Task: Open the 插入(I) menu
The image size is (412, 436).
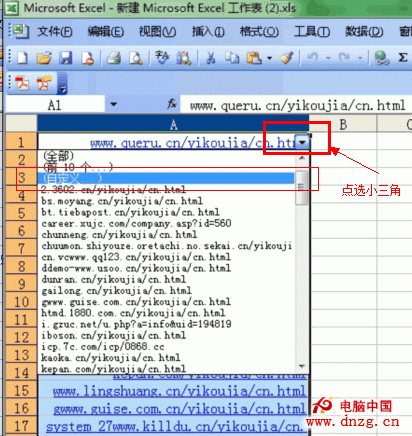Action: tap(208, 32)
